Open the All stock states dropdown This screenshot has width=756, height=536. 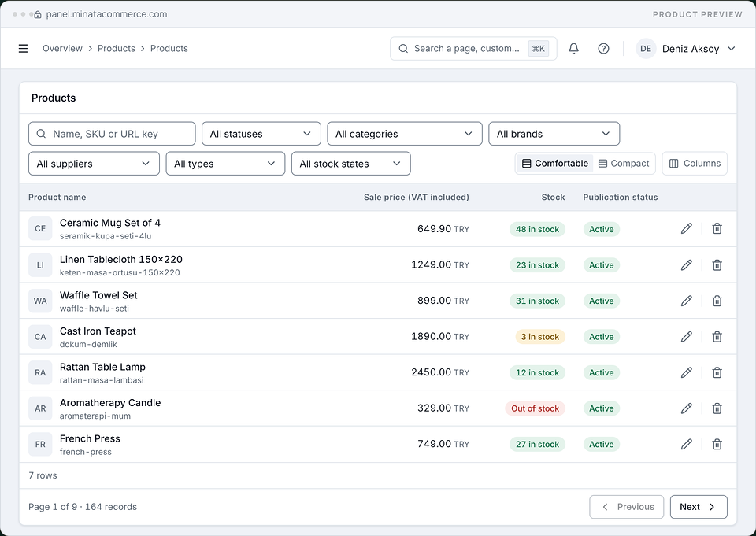(x=351, y=164)
